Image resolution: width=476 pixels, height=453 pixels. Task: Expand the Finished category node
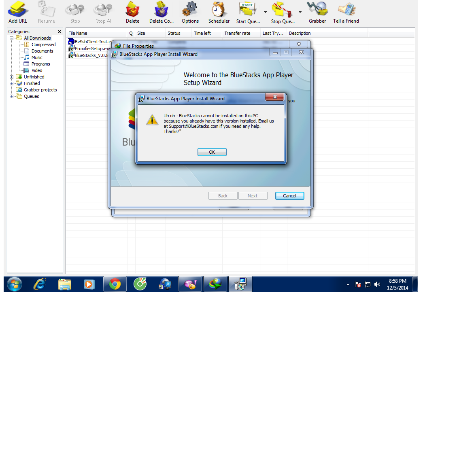[11, 83]
